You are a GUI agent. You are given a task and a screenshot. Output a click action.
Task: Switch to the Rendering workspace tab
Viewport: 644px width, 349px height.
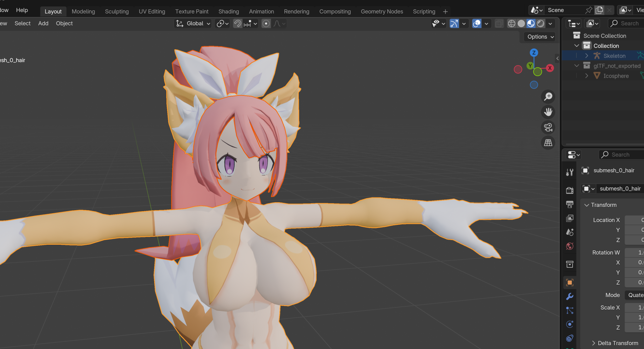click(297, 11)
